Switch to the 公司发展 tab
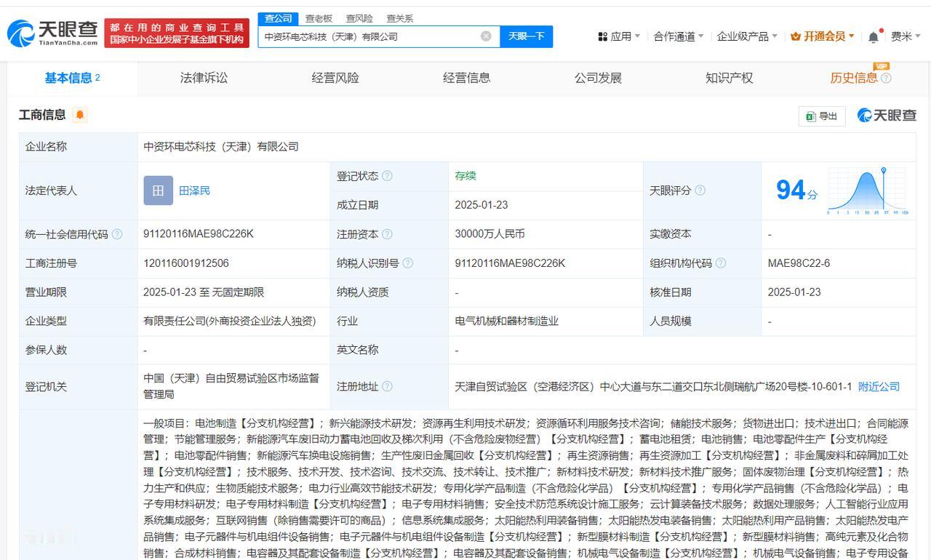 pyautogui.click(x=598, y=78)
